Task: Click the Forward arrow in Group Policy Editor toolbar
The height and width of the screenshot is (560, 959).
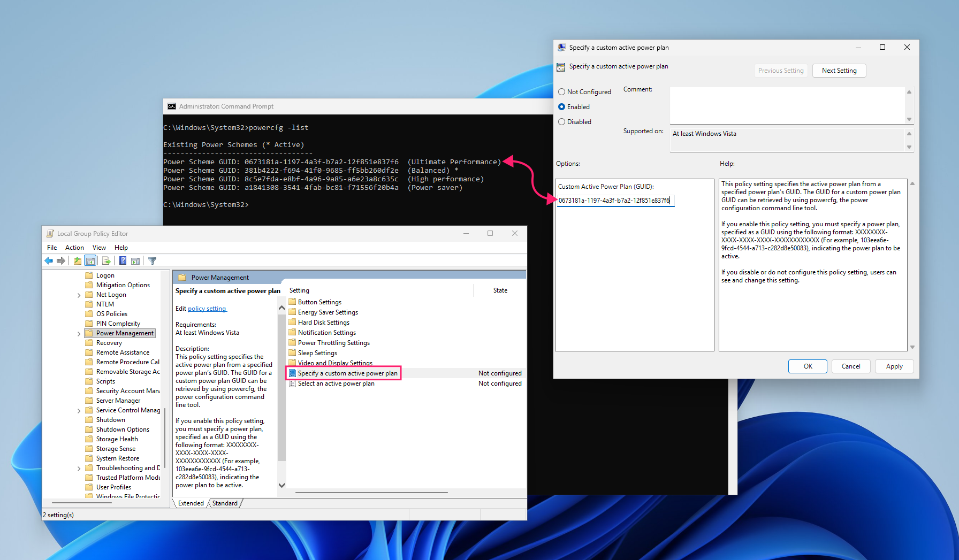Action: 61,261
